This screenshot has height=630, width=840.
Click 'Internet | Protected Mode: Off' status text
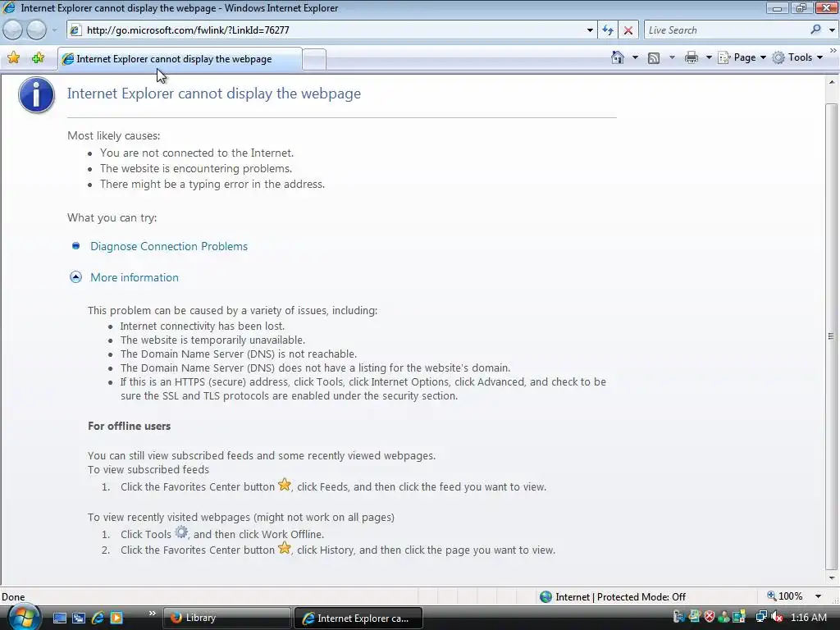point(620,597)
